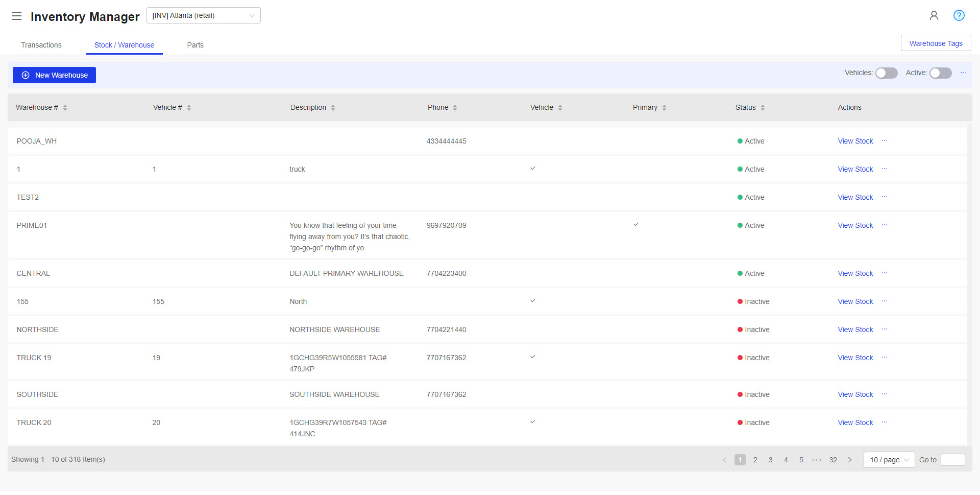Open the 10 / page size dropdown
This screenshot has height=495, width=980.
click(889, 460)
